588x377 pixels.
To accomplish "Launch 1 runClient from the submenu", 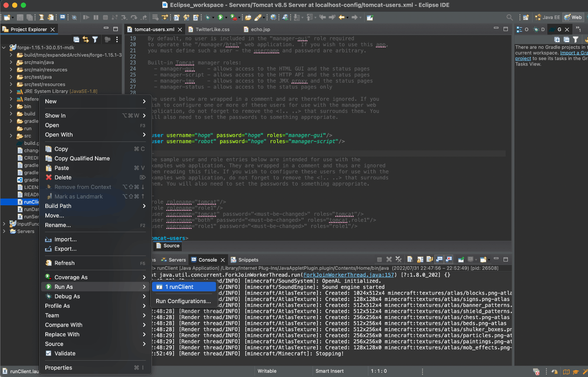I will coord(184,287).
